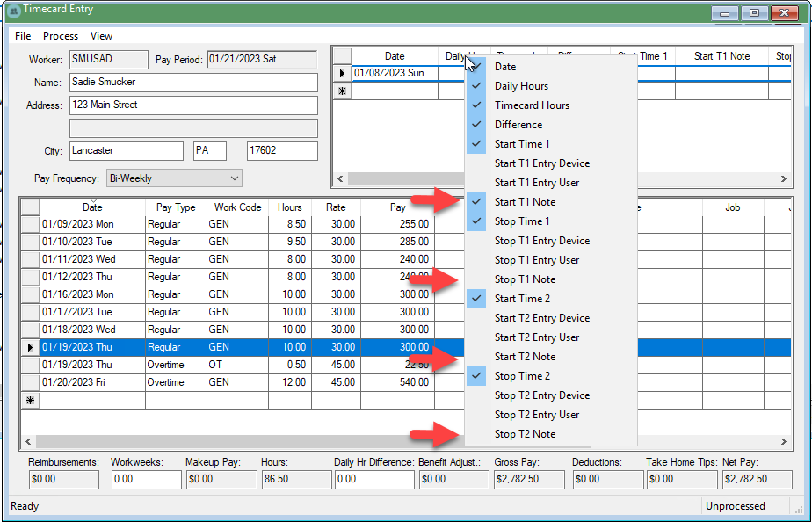This screenshot has height=522, width=812.
Task: Open the View menu
Action: (101, 36)
